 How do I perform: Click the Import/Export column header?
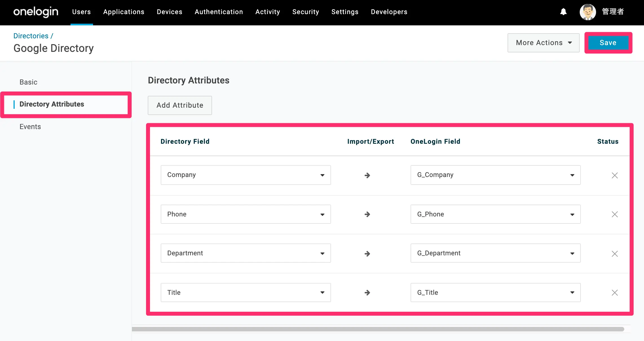click(370, 141)
